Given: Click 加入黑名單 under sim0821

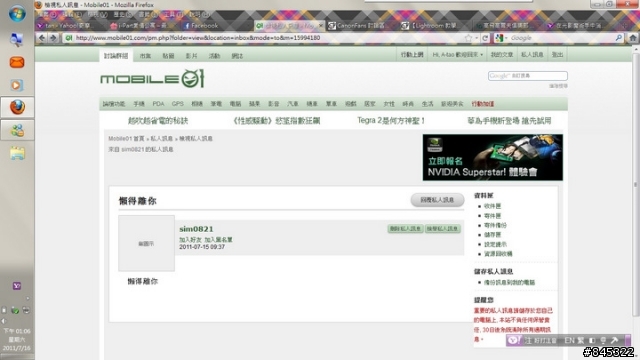Looking at the screenshot, I should [218, 240].
